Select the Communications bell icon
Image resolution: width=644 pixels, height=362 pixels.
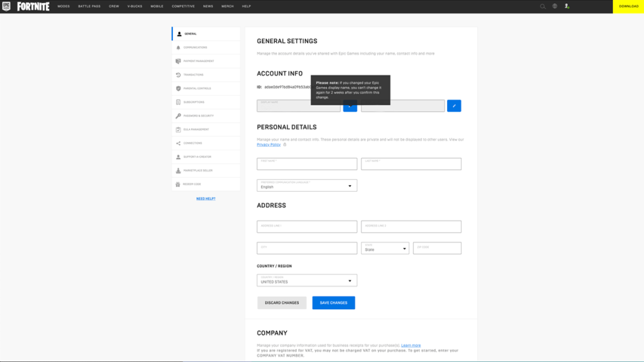point(178,47)
